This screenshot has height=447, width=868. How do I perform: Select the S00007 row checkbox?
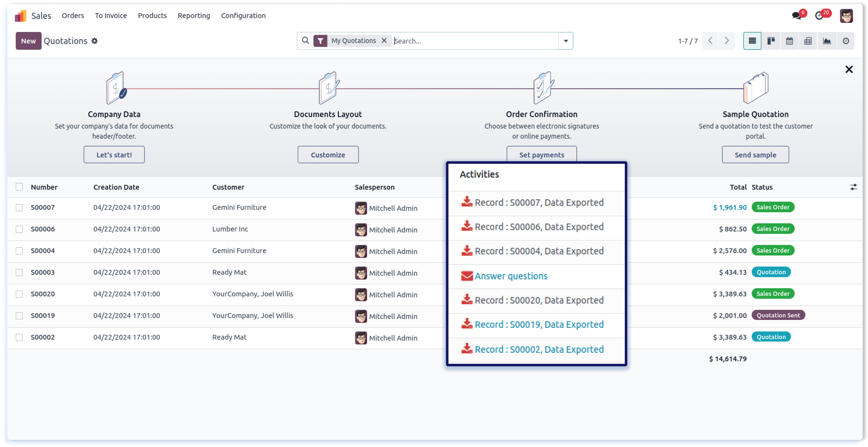(19, 208)
